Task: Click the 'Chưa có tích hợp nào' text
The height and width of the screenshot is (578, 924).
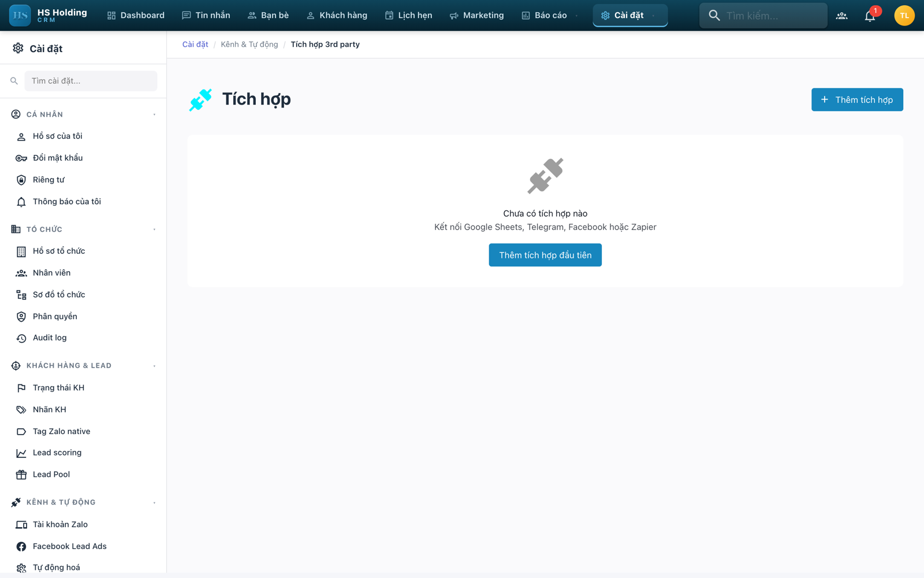Action: (x=545, y=214)
